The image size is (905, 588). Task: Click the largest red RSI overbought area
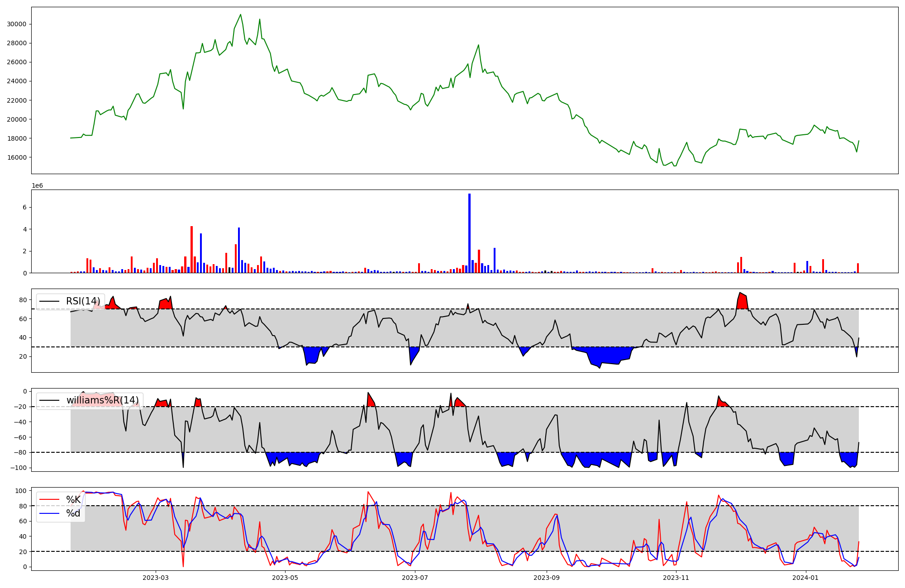pos(742,302)
